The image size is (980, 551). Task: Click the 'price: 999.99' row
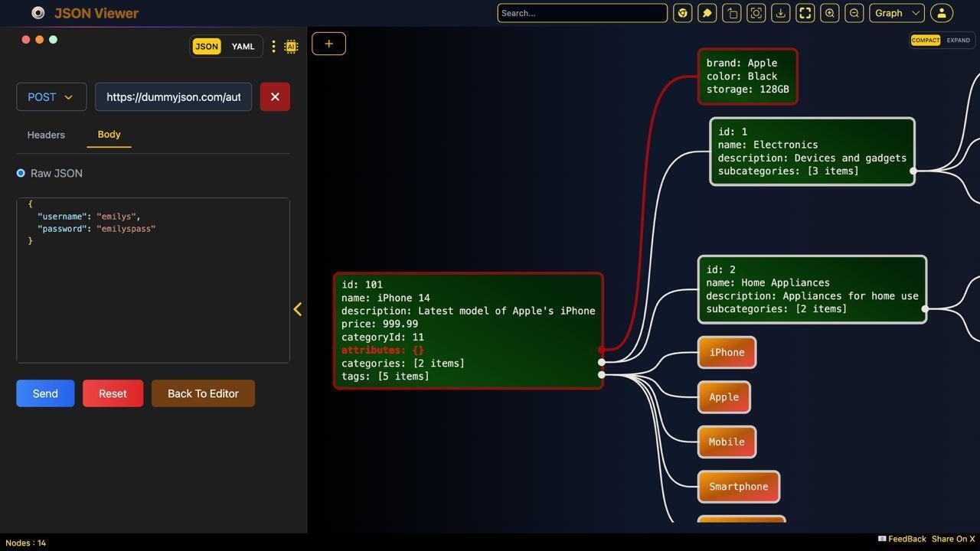point(380,324)
